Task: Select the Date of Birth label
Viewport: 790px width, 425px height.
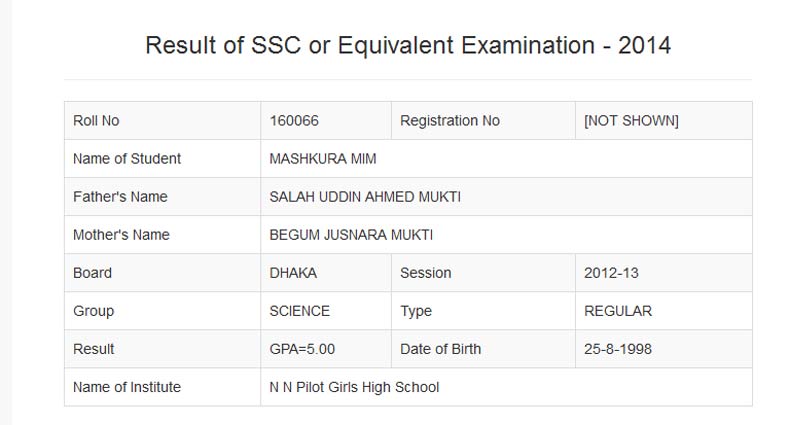Action: coord(440,349)
